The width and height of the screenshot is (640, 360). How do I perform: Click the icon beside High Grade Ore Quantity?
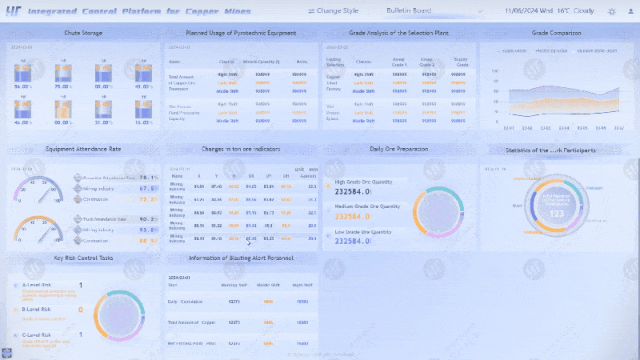point(328,186)
